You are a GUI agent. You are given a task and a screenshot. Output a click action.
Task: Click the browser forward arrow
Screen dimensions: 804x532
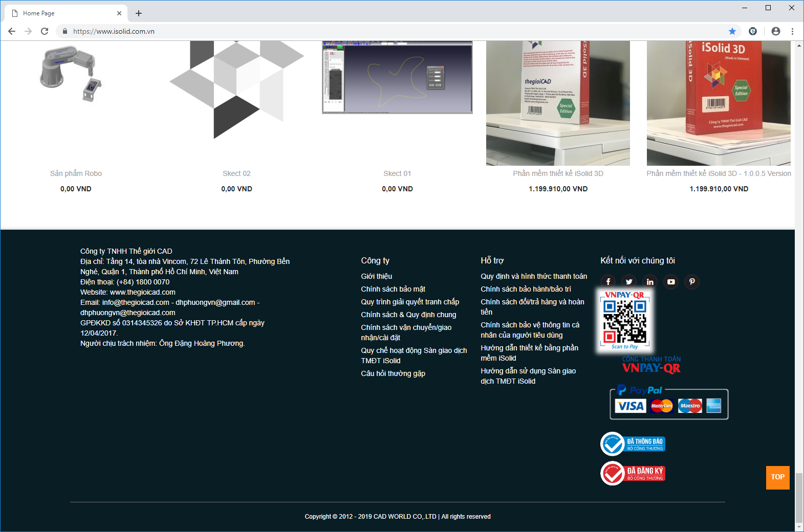tap(28, 31)
